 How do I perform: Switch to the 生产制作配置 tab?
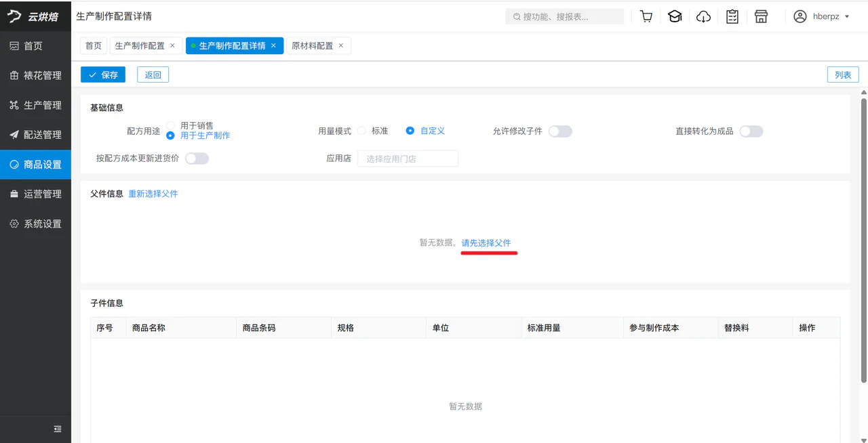[140, 46]
